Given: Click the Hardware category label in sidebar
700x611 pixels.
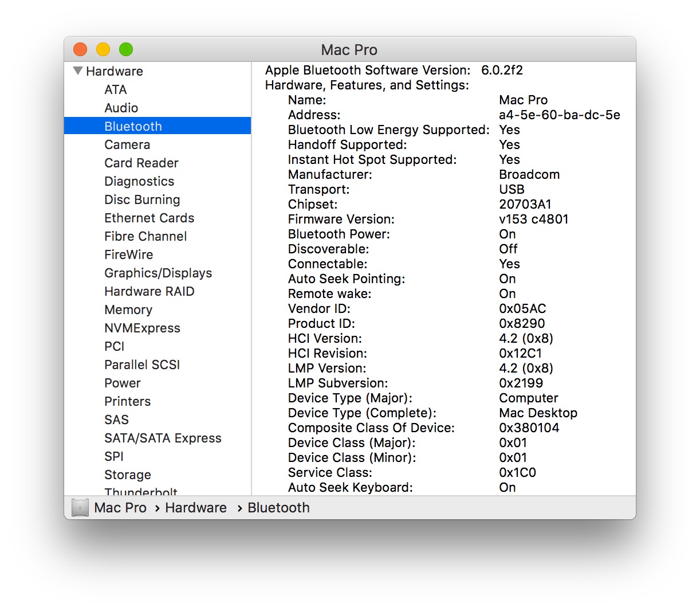Looking at the screenshot, I should coord(115,71).
